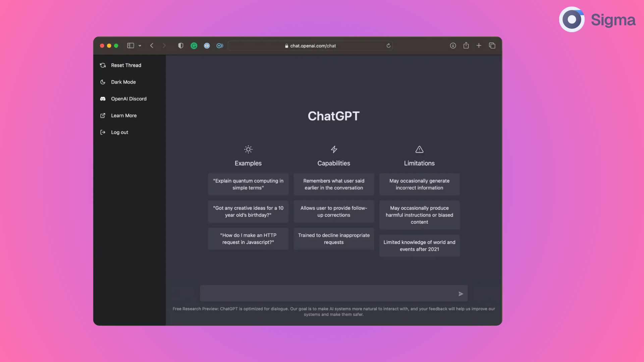Open OpenAI Discord from the sidebar
Screen dimensions: 644x362
pyautogui.click(x=129, y=99)
